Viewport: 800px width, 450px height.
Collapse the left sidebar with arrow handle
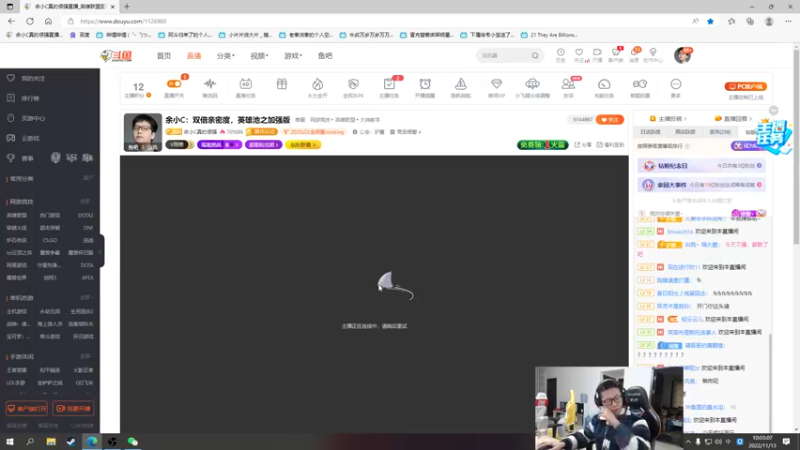click(101, 251)
